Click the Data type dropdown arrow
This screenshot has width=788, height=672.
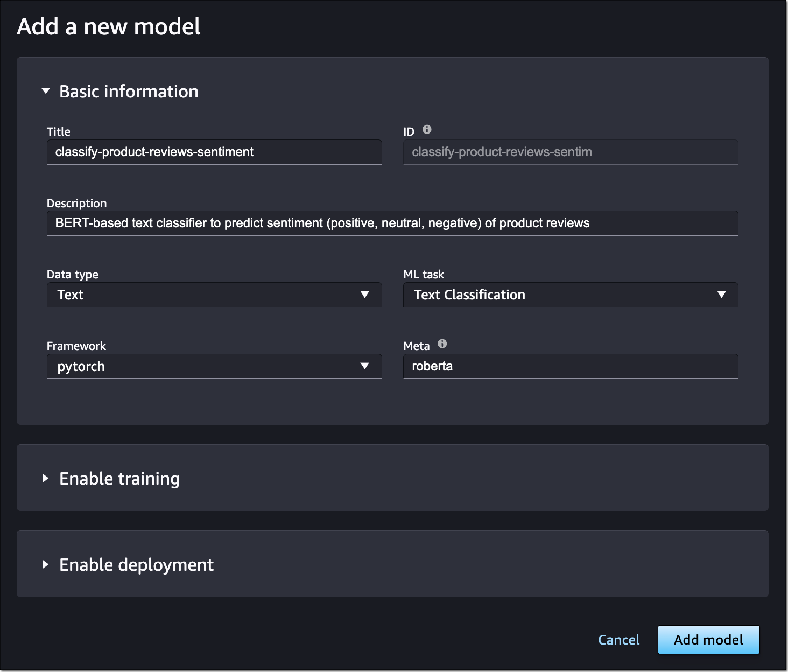click(365, 295)
